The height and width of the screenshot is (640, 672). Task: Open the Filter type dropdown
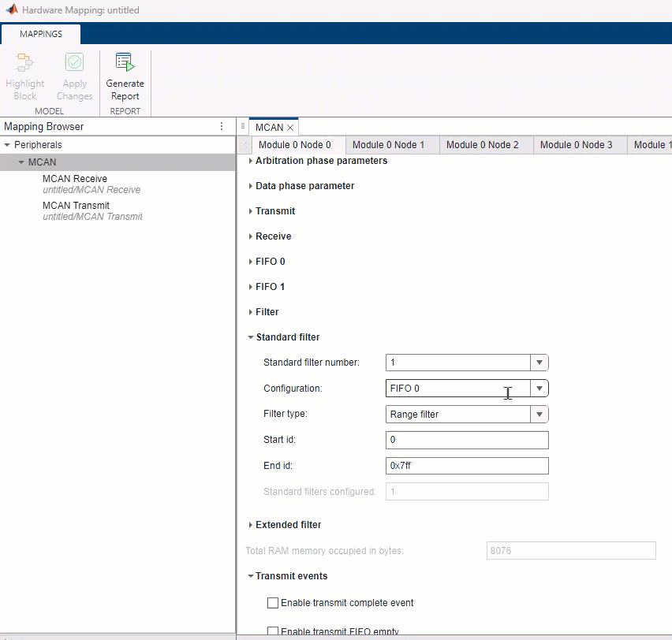pos(539,414)
